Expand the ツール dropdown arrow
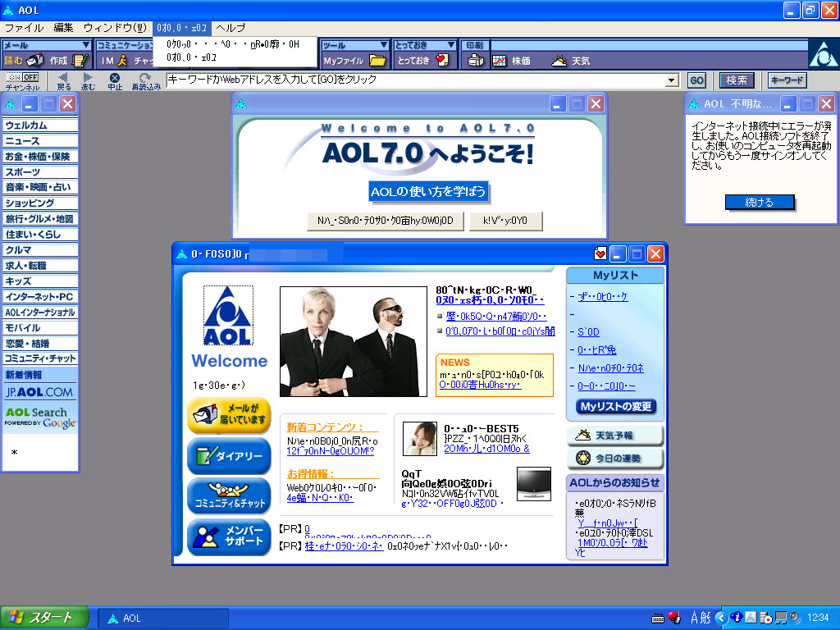The height and width of the screenshot is (630, 840). point(383,45)
